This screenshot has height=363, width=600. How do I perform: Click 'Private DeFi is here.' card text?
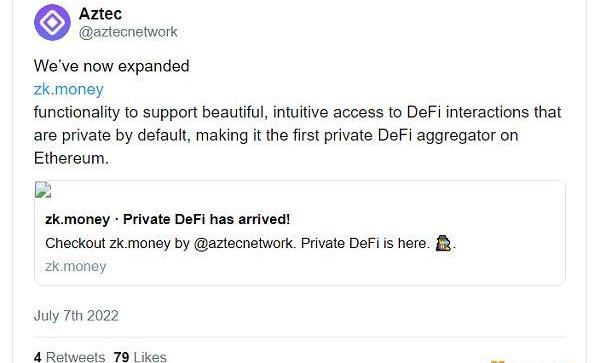coord(365,243)
